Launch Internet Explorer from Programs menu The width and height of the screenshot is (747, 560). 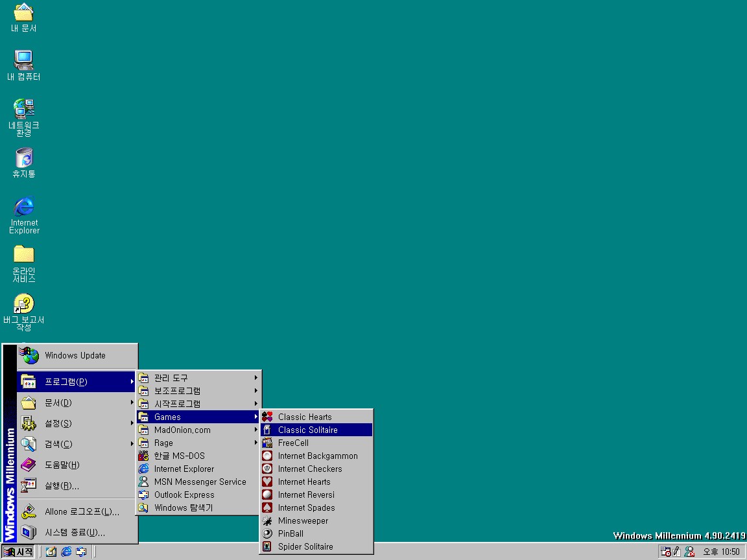pos(198,469)
